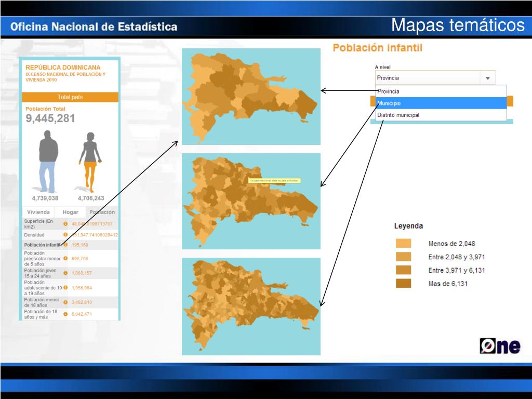The height and width of the screenshot is (399, 532).
Task: Click the Menos de 2,048 legend swatch
Action: [403, 243]
